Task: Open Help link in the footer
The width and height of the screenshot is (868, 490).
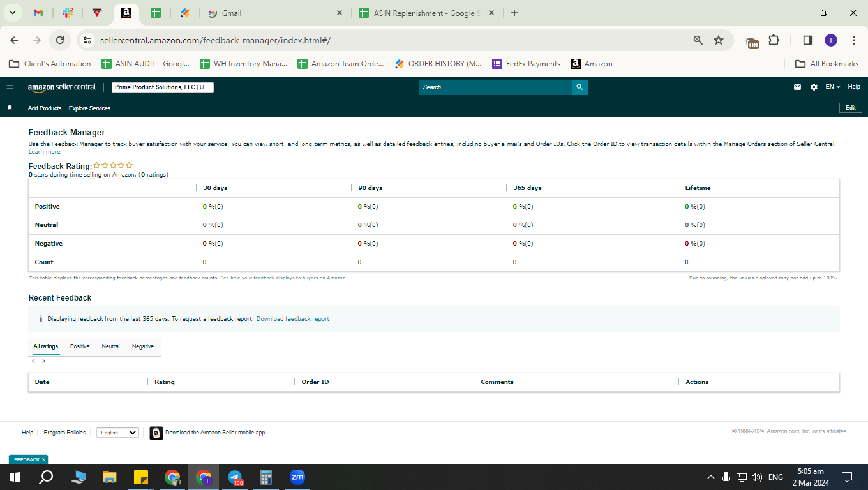Action: (27, 433)
